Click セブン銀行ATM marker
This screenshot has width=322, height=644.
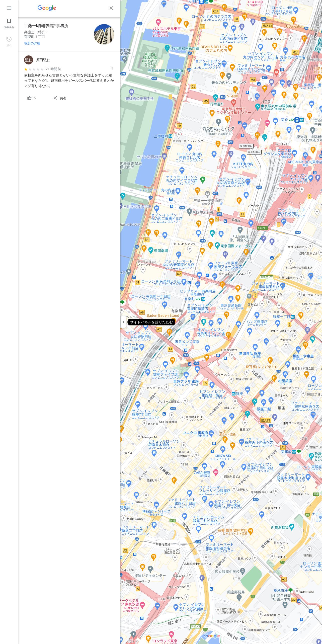(164, 156)
